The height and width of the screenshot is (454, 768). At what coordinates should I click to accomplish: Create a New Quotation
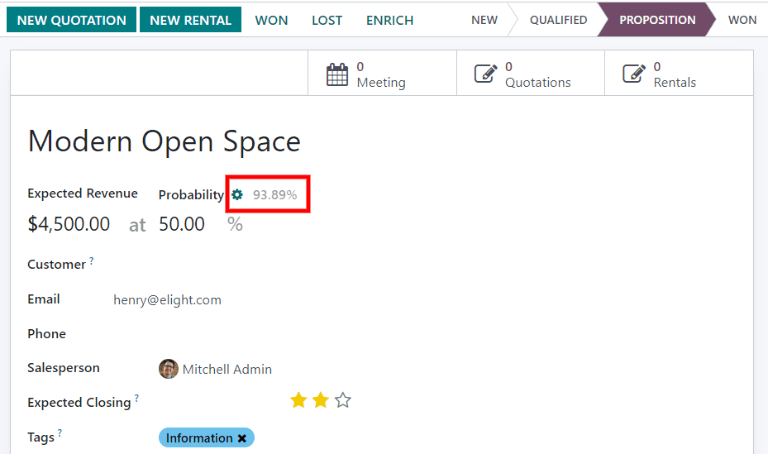(72, 20)
